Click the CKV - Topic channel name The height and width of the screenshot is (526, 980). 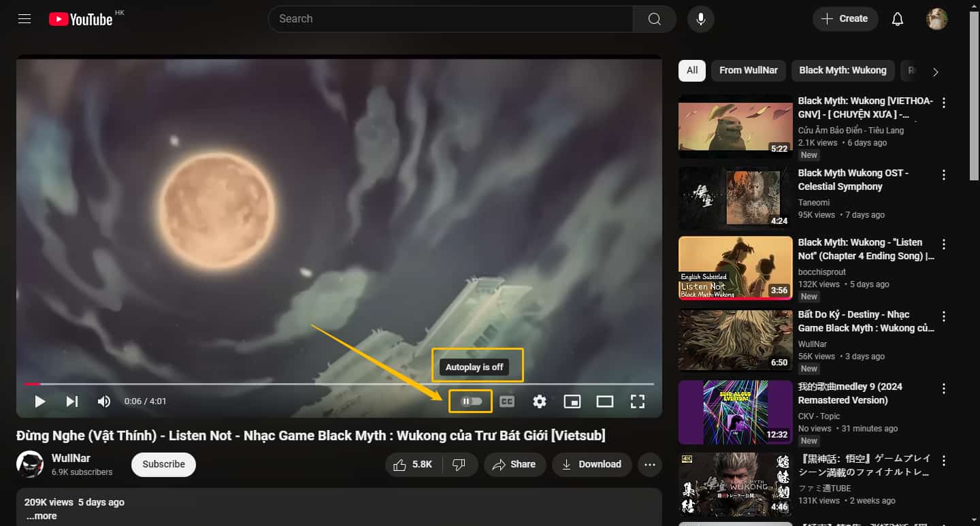click(x=819, y=416)
